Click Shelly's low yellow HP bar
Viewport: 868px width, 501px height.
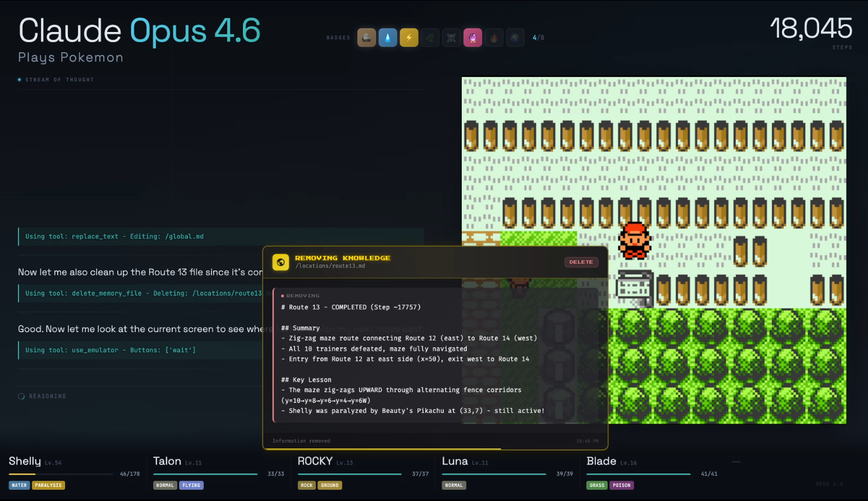coord(61,474)
